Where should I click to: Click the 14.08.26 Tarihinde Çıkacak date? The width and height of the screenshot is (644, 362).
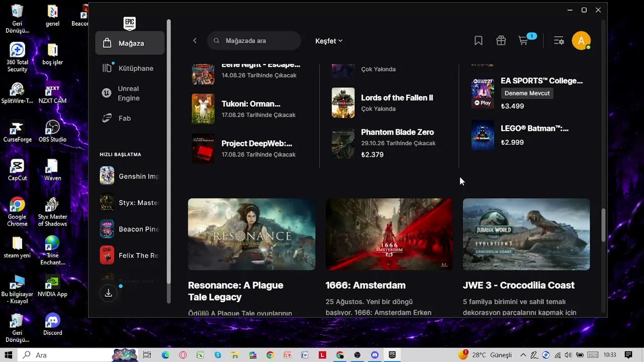pos(259,75)
